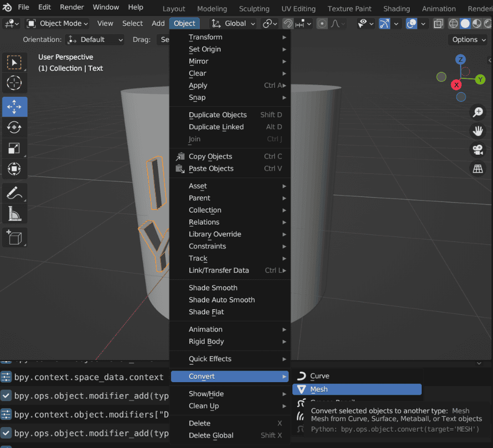This screenshot has height=448, width=493.
Task: Select the Cursor tool
Action: [x=14, y=83]
